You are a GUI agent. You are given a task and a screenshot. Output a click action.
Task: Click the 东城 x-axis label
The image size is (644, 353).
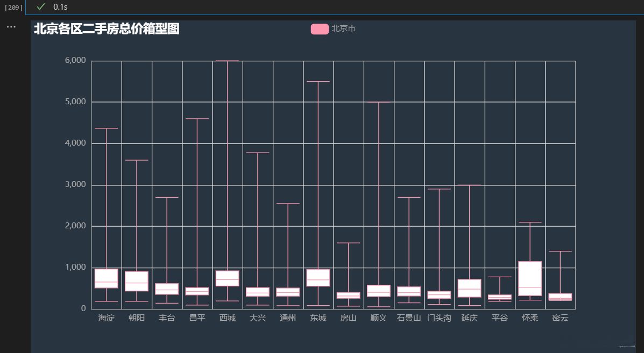(319, 318)
